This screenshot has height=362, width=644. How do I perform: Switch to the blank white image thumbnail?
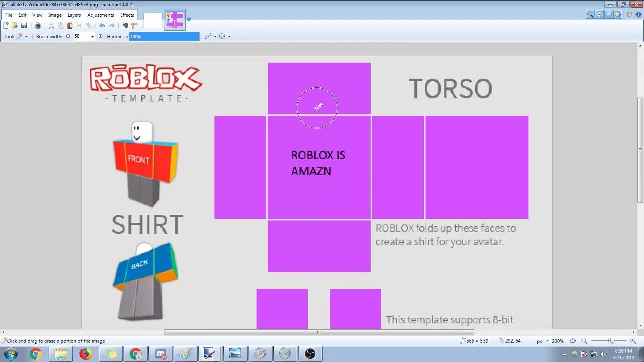[x=153, y=21]
